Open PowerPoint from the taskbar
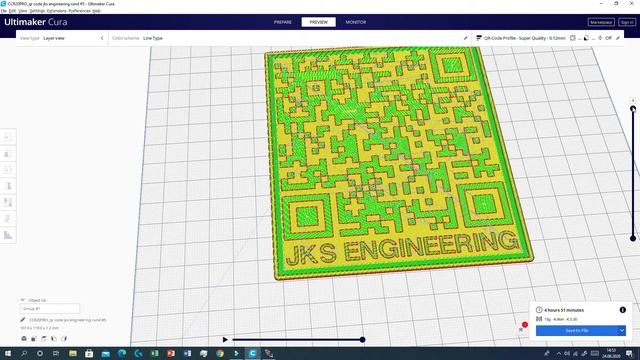640x360 pixels. [171, 353]
